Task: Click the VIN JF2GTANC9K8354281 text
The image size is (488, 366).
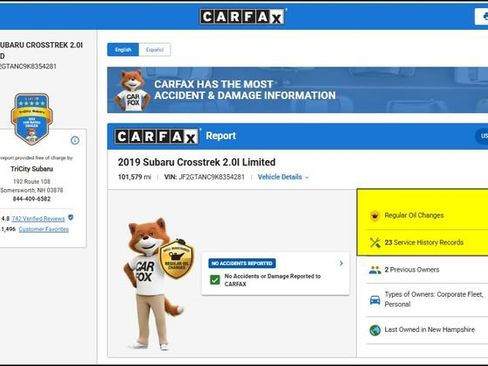Action: [x=205, y=177]
